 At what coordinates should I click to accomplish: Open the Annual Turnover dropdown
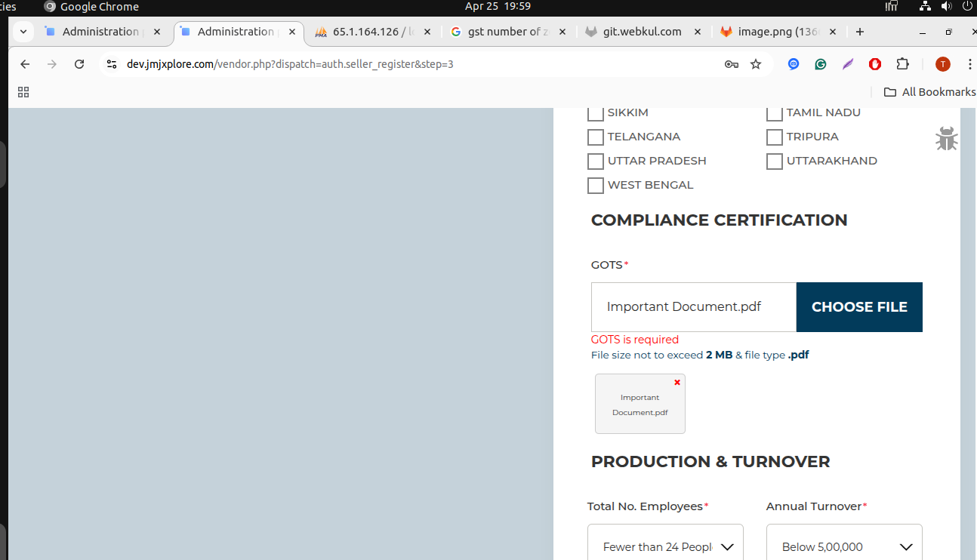click(x=844, y=546)
